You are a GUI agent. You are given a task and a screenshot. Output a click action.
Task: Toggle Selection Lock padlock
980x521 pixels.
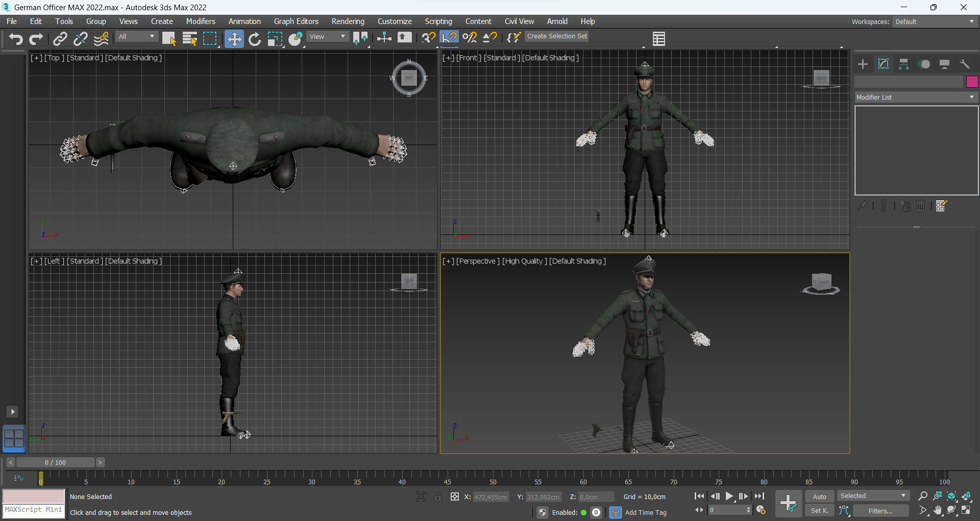click(x=438, y=496)
